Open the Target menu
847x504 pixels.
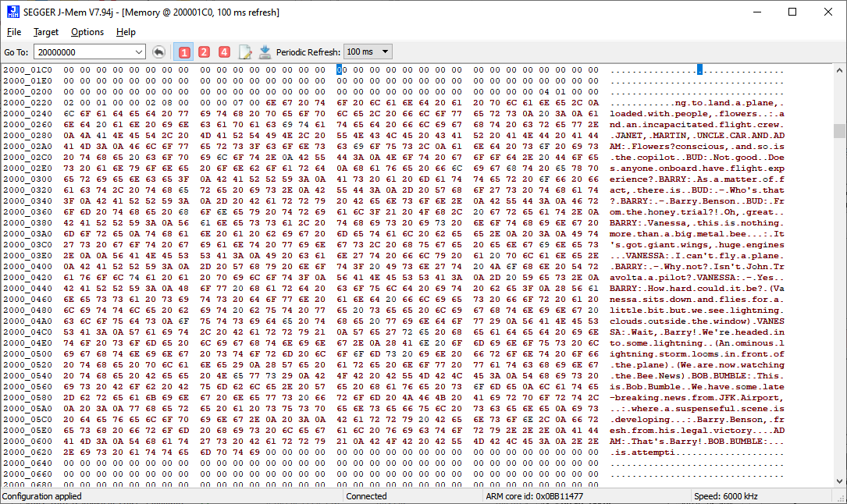(46, 32)
